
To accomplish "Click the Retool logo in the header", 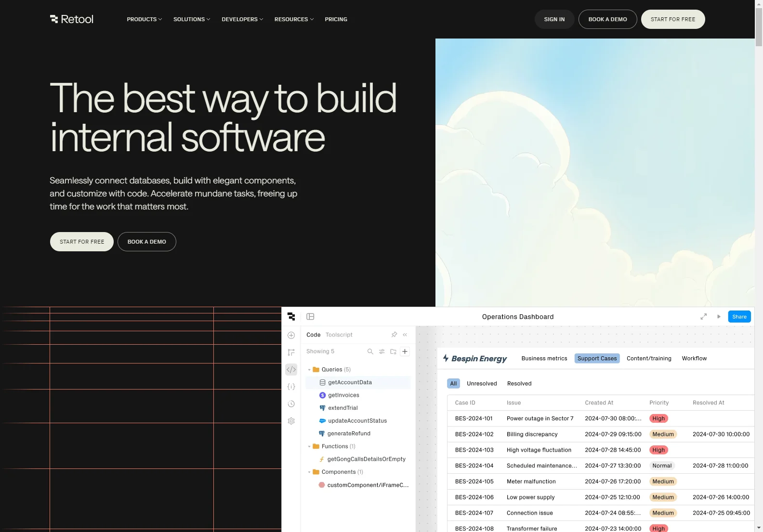I will point(72,19).
